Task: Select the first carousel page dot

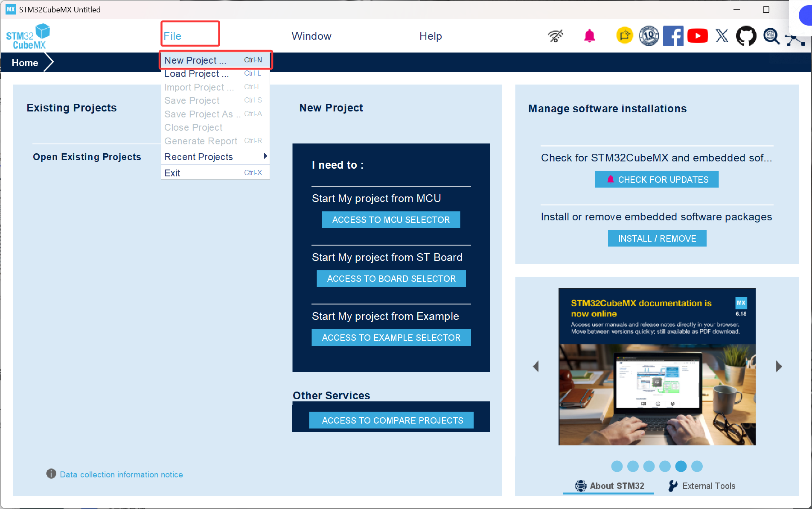Action: click(x=617, y=466)
